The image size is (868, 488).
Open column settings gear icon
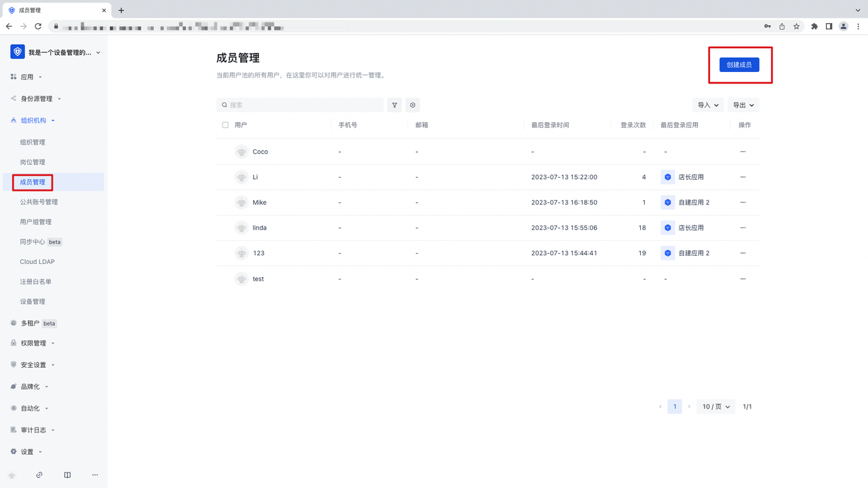[412, 105]
